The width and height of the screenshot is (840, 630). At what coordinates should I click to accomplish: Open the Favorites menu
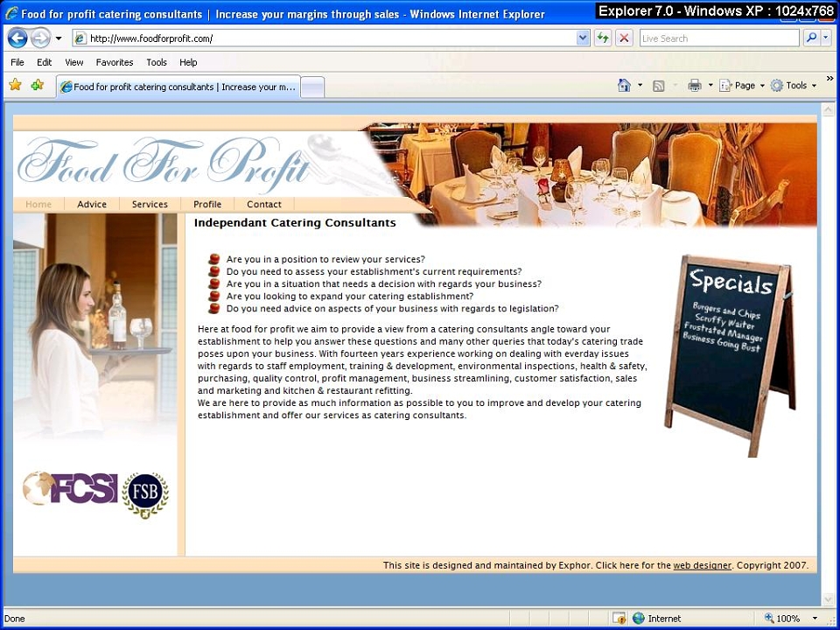coord(115,62)
